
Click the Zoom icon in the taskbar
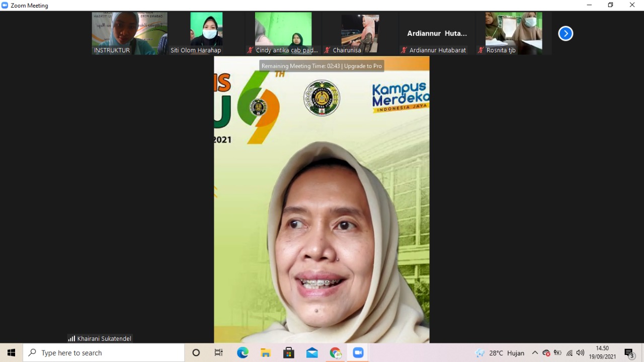pyautogui.click(x=358, y=353)
